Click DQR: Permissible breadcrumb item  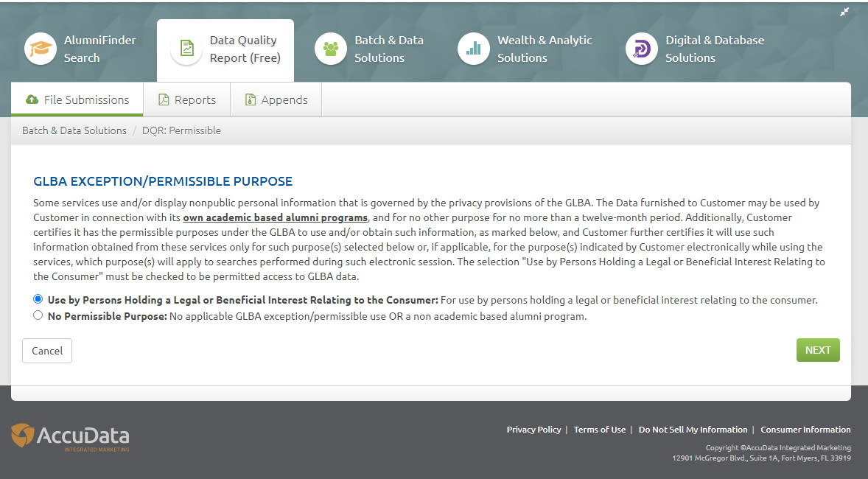click(x=181, y=130)
